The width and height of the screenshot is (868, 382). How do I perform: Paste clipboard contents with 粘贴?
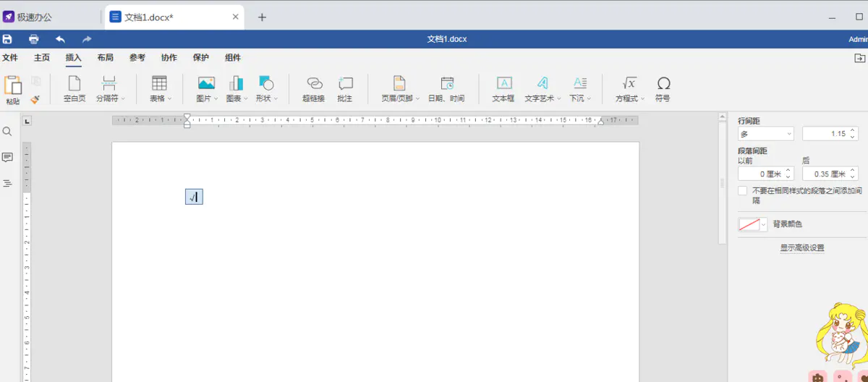pos(13,90)
